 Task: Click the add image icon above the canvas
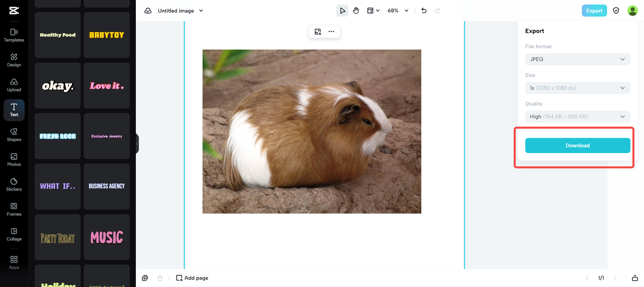click(318, 32)
